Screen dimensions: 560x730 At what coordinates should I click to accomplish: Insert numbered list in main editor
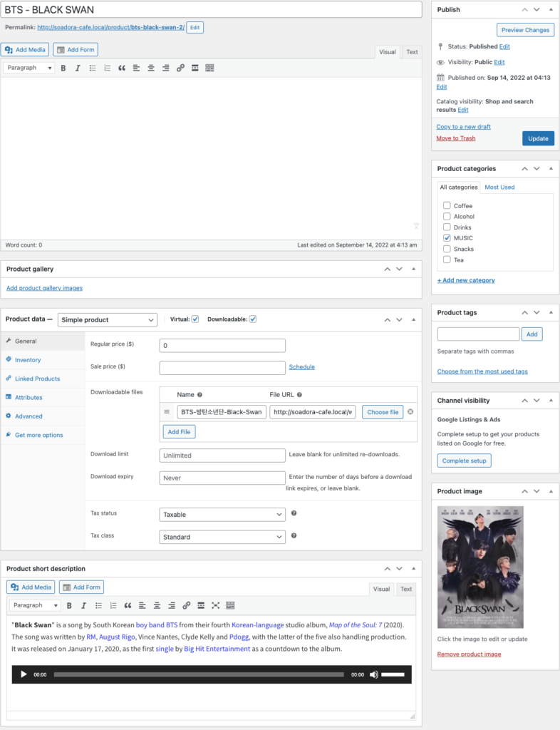(107, 68)
